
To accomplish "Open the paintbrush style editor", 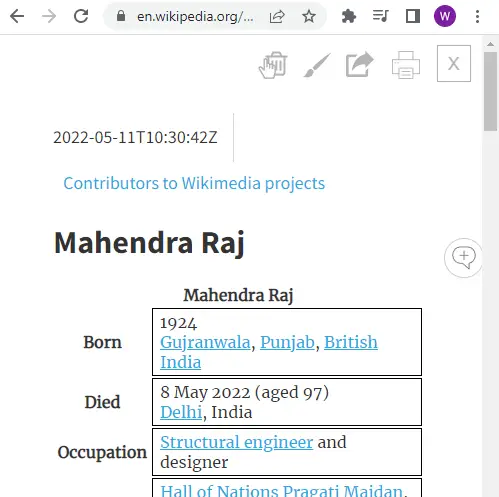I will pos(317,65).
